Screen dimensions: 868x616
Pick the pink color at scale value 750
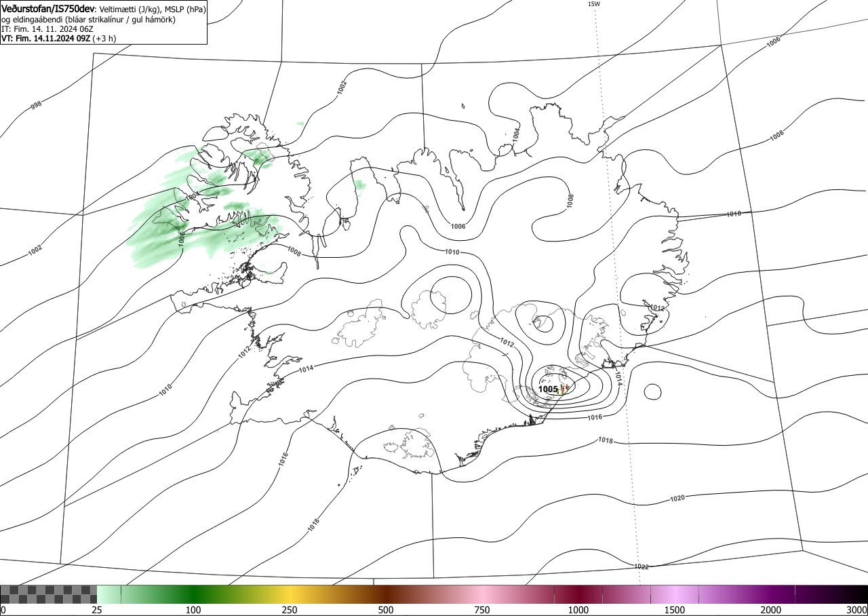pyautogui.click(x=483, y=594)
